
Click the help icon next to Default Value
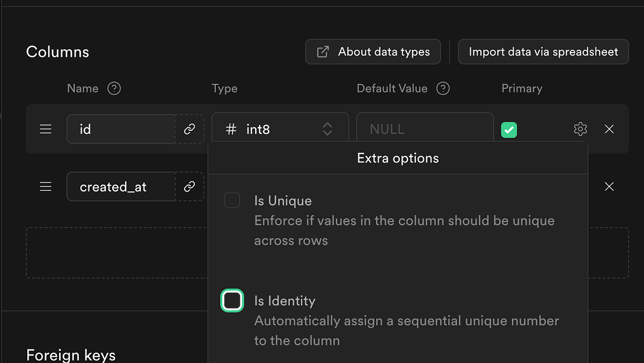click(x=443, y=88)
